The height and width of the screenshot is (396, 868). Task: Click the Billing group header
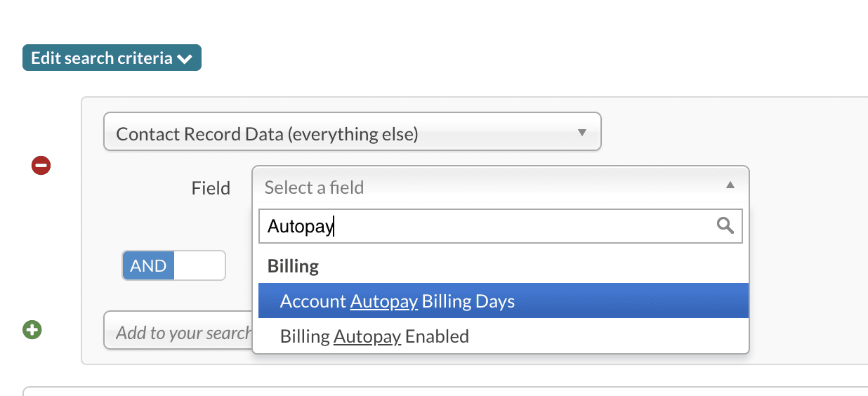click(293, 266)
